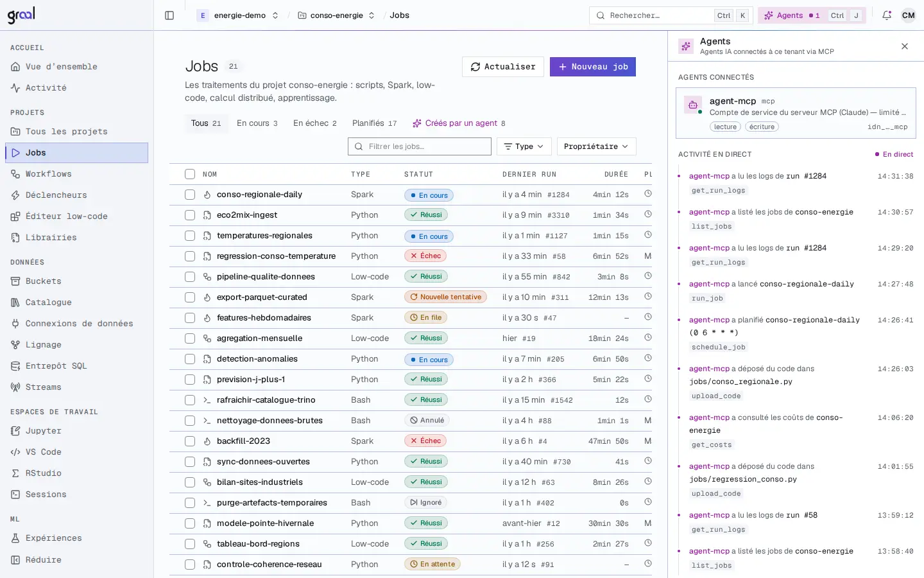Click the Bash icon of rafraichir-catalogue-trino
The width and height of the screenshot is (924, 578).
coord(207,400)
